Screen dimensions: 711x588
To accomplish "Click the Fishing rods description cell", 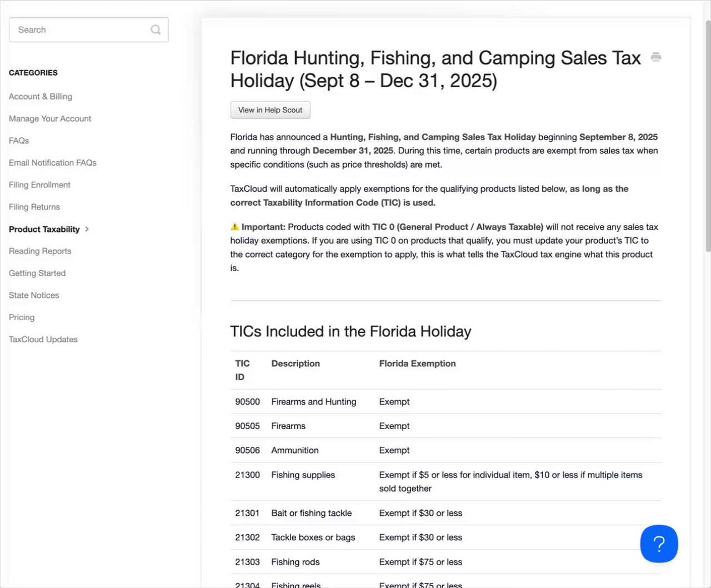I will tap(296, 562).
